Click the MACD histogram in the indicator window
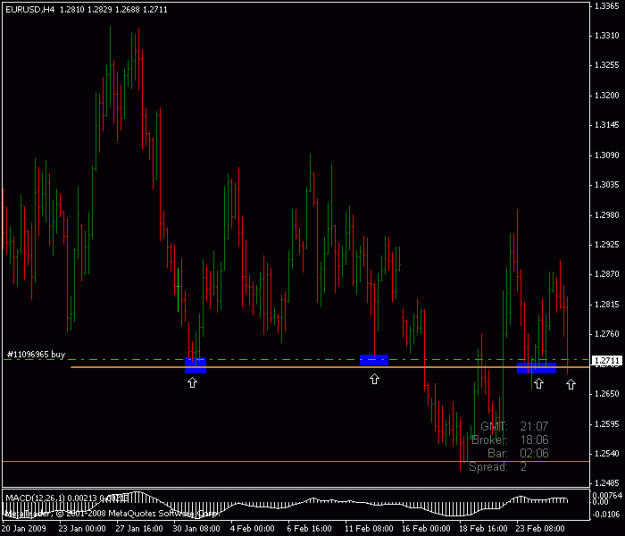This screenshot has width=625, height=536. point(287,505)
